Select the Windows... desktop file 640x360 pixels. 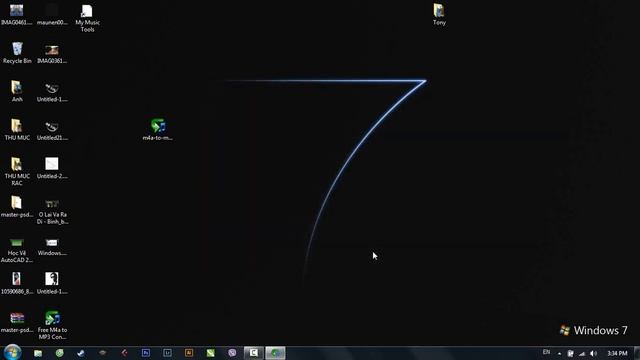click(x=52, y=246)
